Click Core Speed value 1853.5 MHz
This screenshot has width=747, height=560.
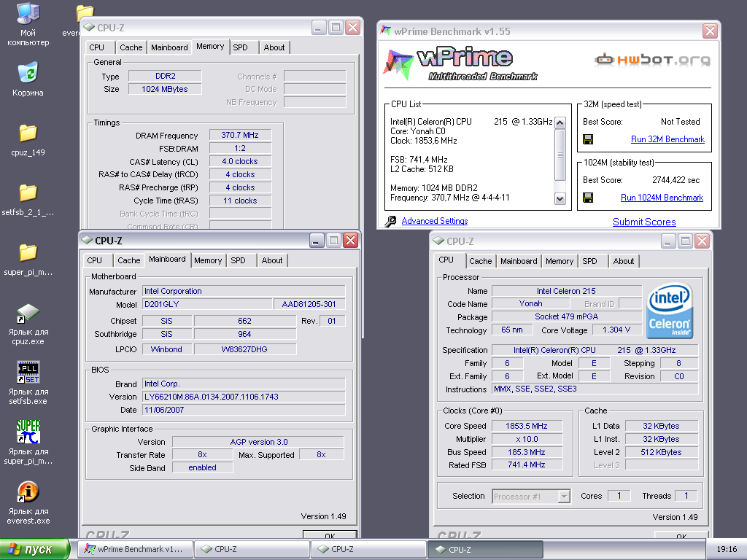527,426
